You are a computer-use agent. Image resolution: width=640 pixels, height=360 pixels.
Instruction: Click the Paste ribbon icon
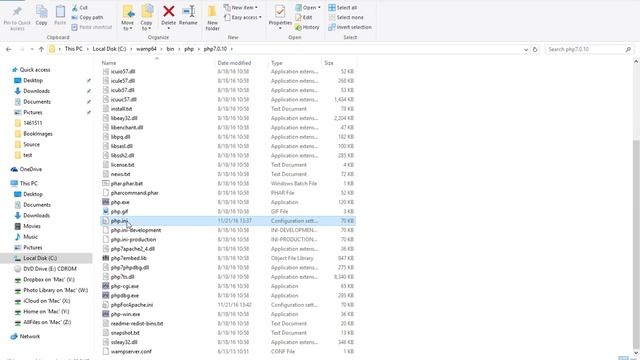pyautogui.click(x=60, y=11)
